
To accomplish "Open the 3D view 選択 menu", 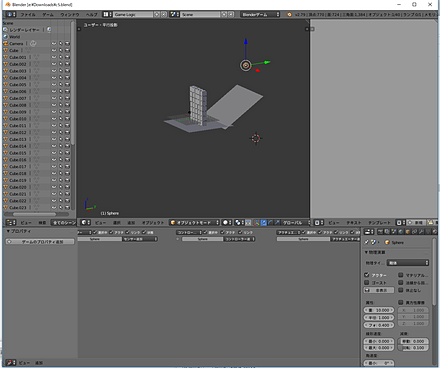I will [117, 222].
